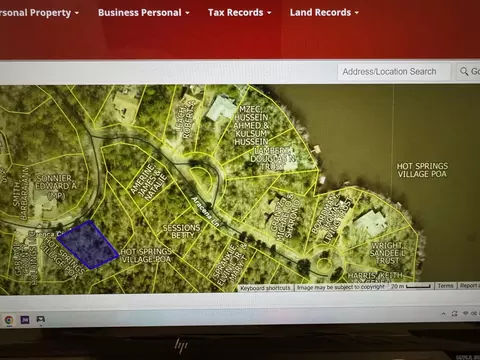The width and height of the screenshot is (480, 360).
Task: Click HOT SPRINGS VILLAGE POA lake label
Action: (422, 170)
